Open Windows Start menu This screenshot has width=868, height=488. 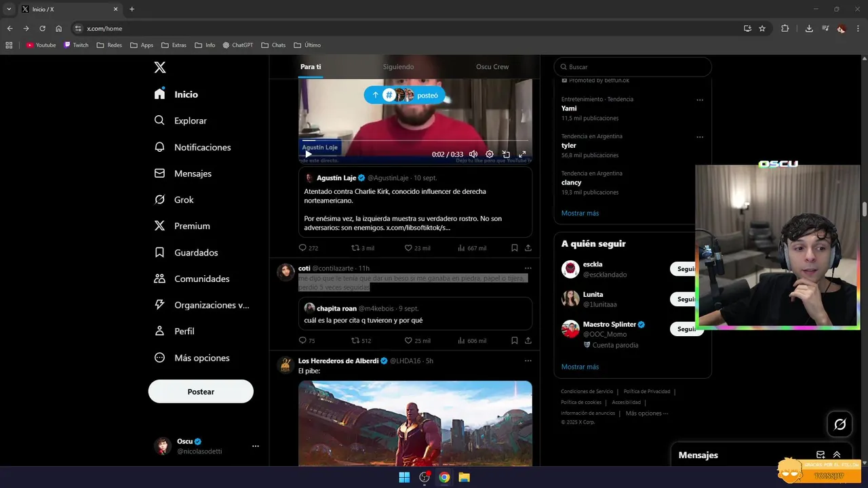404,477
